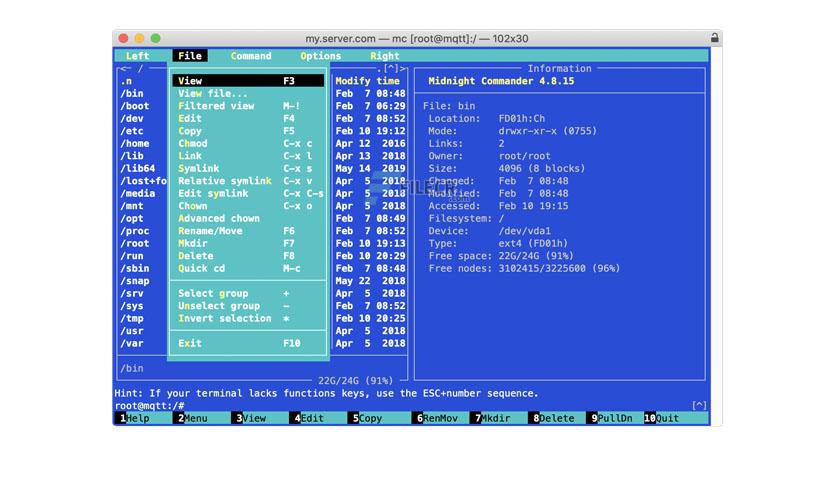Select the /proc directory row

[x=134, y=231]
